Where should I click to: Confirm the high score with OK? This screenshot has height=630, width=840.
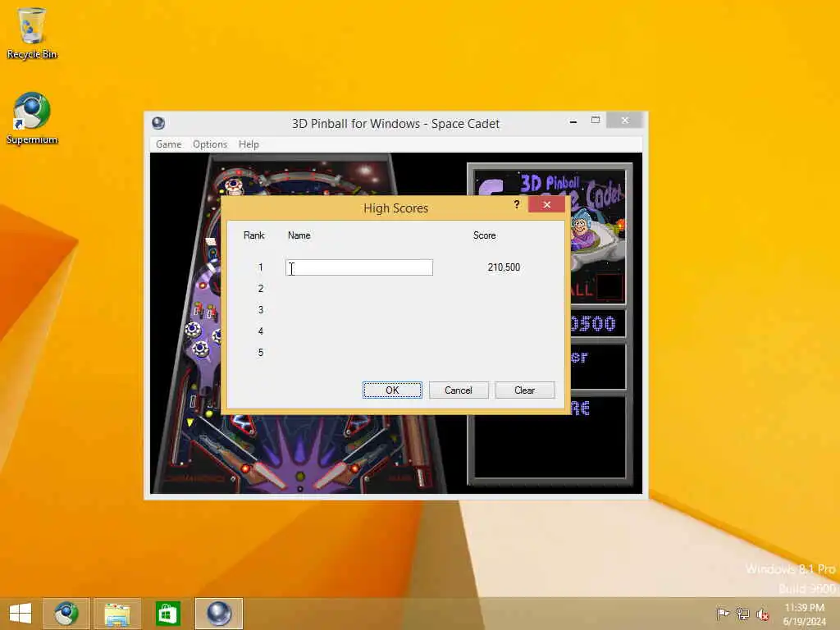(x=392, y=390)
